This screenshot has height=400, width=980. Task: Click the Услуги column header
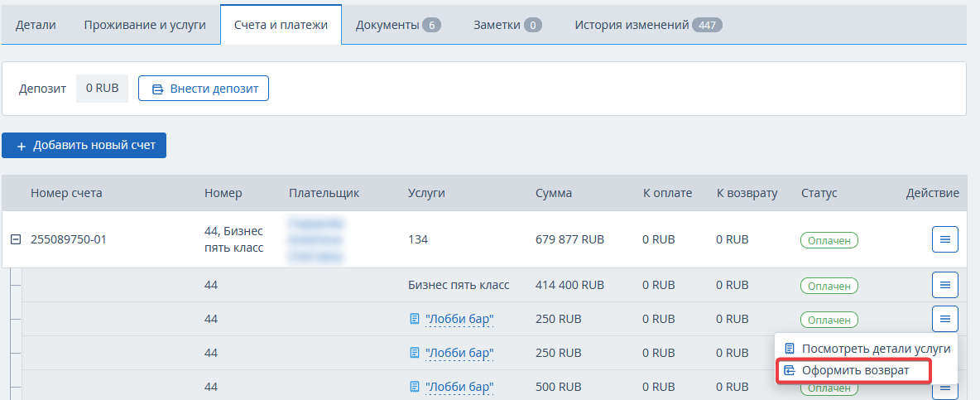coord(426,193)
